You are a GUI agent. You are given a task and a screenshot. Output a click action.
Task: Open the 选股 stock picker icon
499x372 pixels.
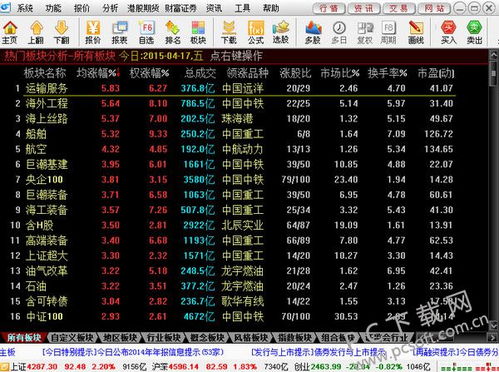pos(281,33)
